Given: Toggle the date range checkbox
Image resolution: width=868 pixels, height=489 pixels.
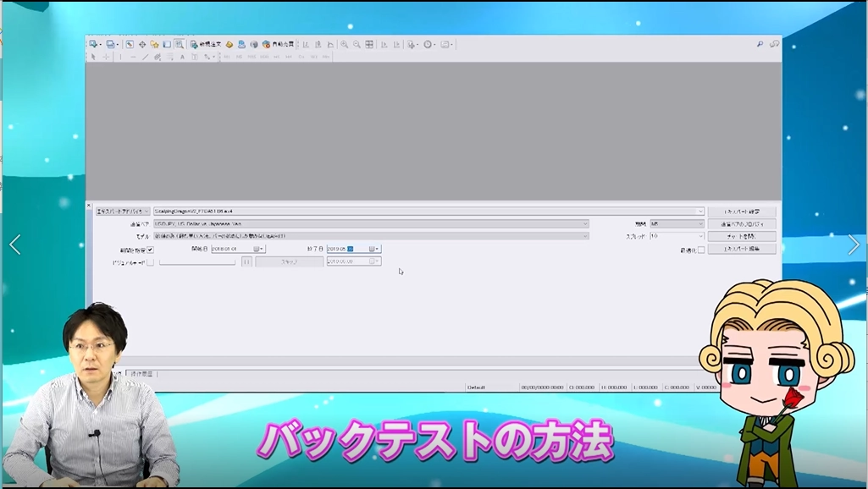Looking at the screenshot, I should pos(151,250).
